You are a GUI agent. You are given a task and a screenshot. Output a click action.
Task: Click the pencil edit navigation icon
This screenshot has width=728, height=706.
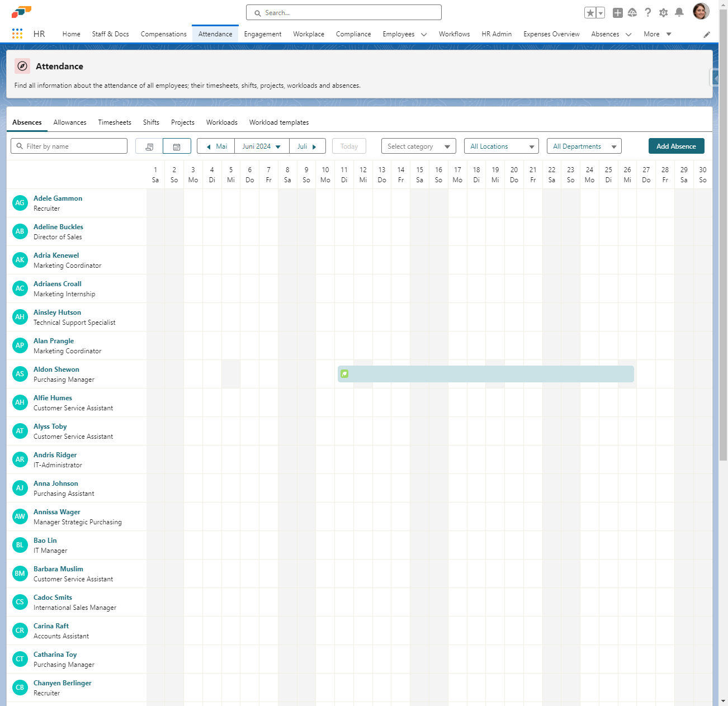(707, 35)
